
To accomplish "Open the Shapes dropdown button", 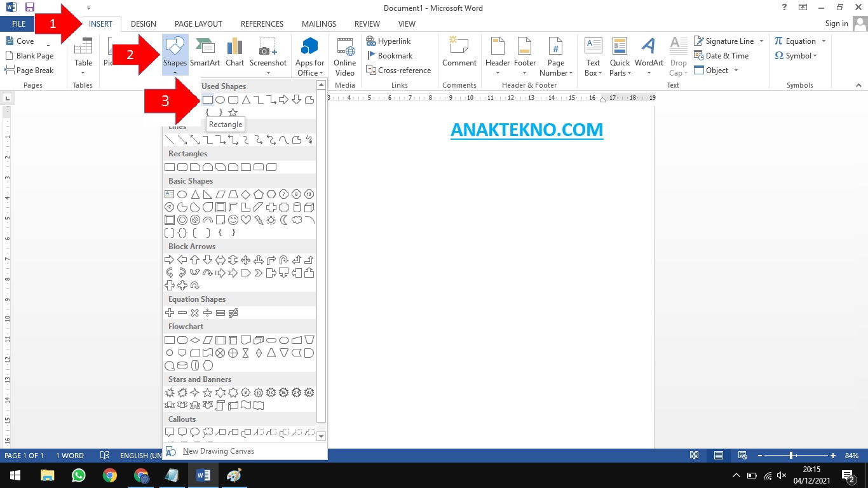I will coord(175,55).
